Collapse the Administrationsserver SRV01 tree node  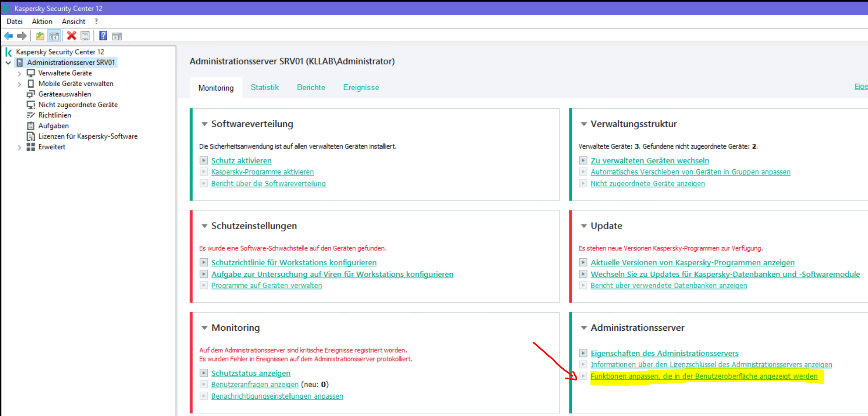point(8,63)
